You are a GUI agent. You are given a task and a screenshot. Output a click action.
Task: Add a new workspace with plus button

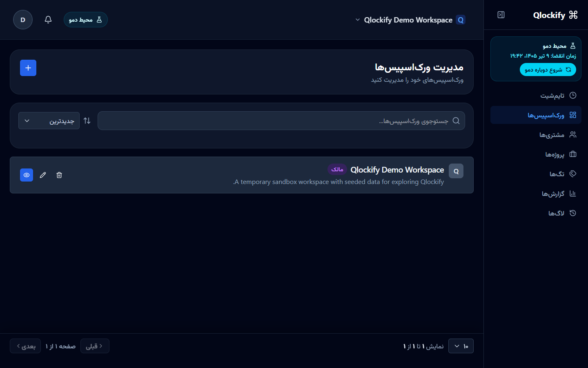point(28,68)
